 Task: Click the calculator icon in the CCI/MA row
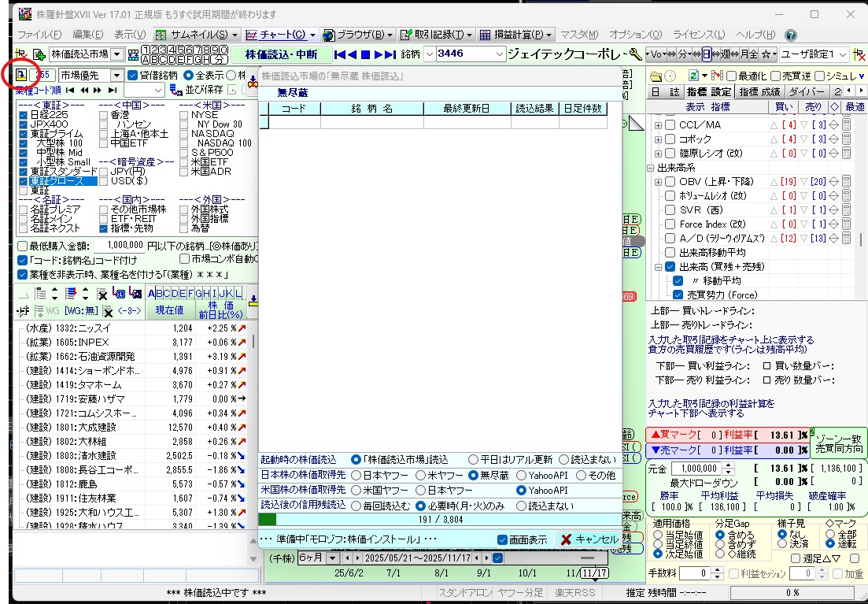pyautogui.click(x=846, y=125)
